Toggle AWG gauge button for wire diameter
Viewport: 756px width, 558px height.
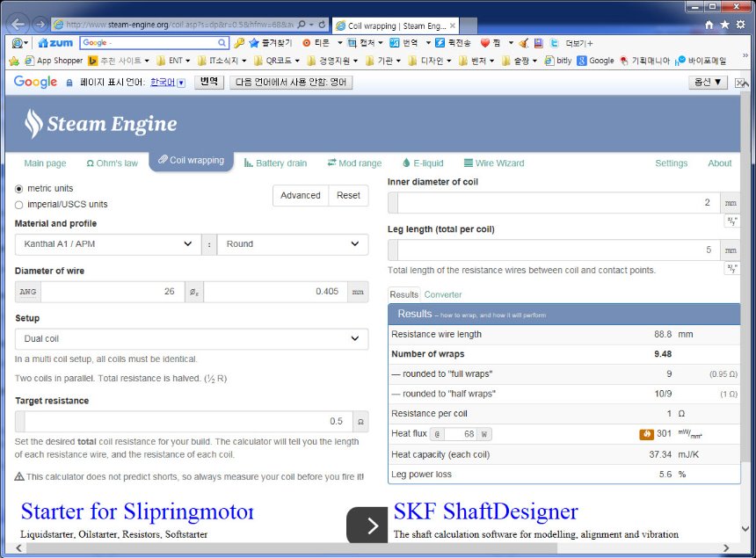28,292
